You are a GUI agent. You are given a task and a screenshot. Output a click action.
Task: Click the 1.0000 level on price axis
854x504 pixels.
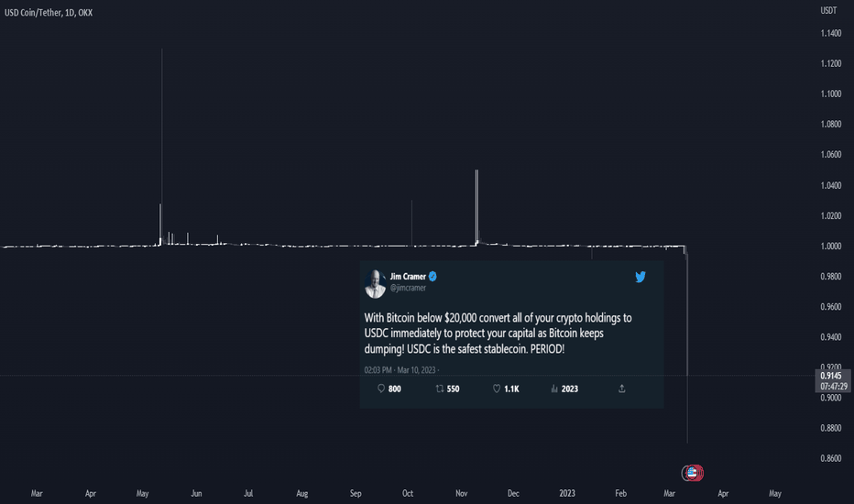click(830, 247)
